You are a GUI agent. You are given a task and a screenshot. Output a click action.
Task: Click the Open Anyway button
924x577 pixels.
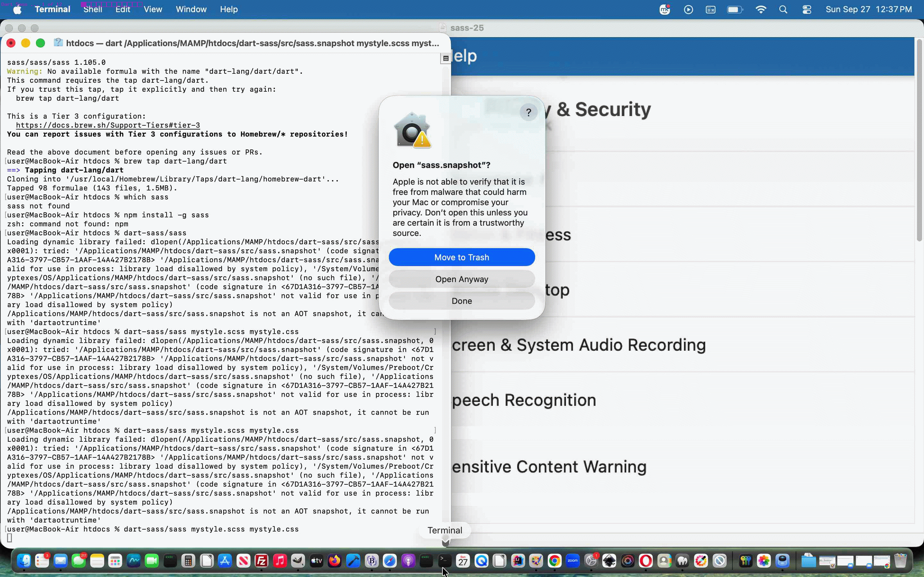(x=462, y=279)
